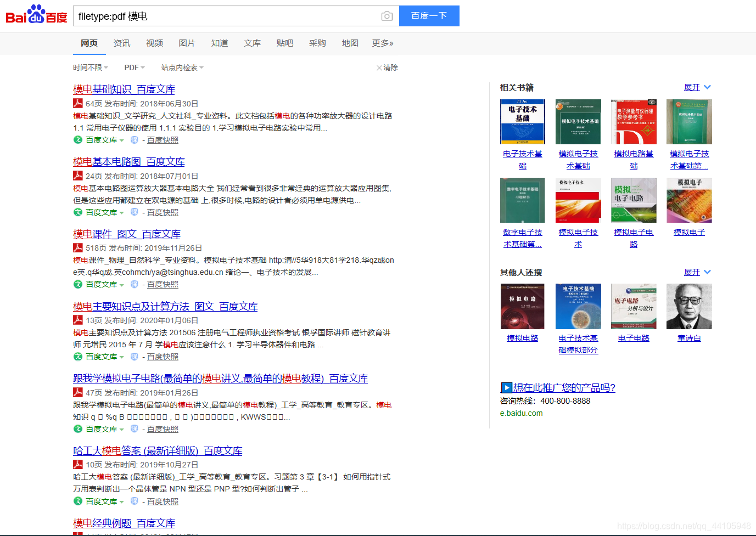Open the camera image search icon
Viewport: 756px width, 536px height.
click(387, 16)
